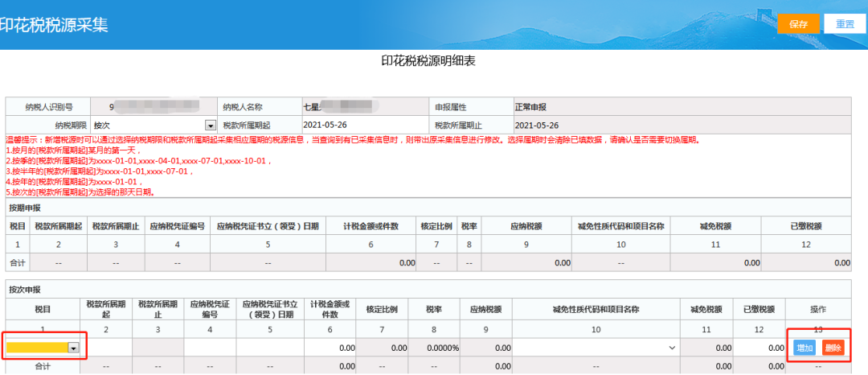Click the notice line 5 about 按次
Screen dimensions: 868x375
pyautogui.click(x=80, y=192)
